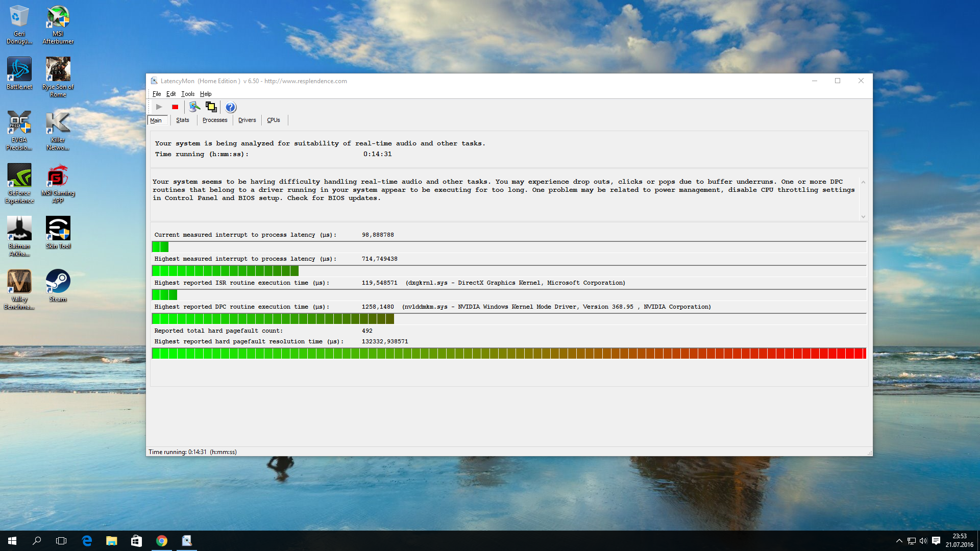This screenshot has height=551, width=980.
Task: Click the latency value 714,749438
Action: [380, 259]
